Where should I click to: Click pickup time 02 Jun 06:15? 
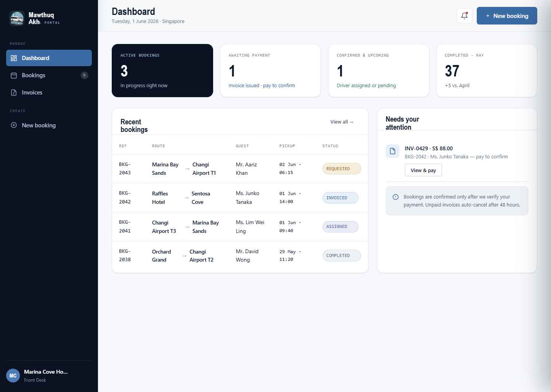point(290,169)
